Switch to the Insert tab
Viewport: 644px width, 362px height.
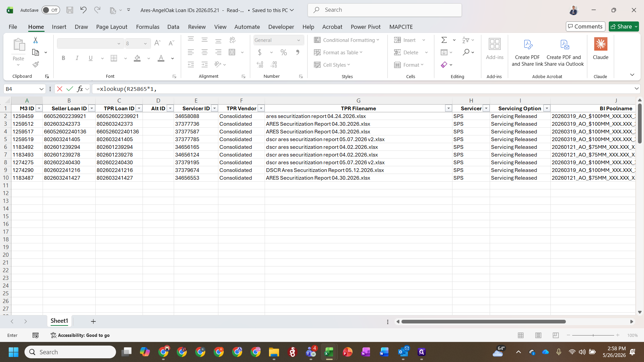click(x=59, y=27)
